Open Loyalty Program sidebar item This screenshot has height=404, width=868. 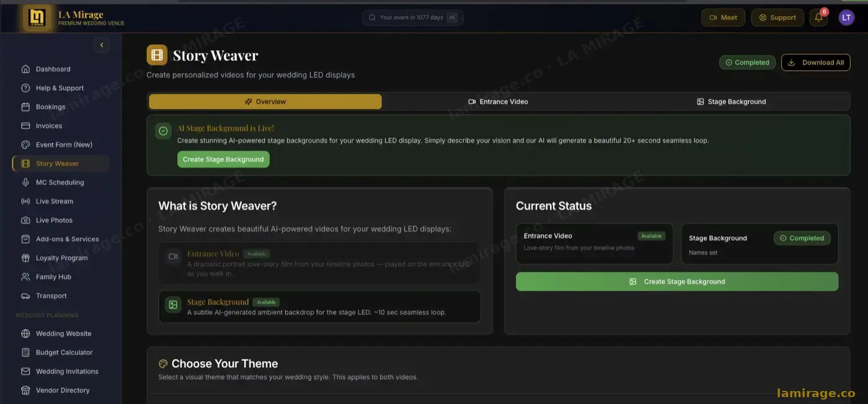tap(61, 258)
